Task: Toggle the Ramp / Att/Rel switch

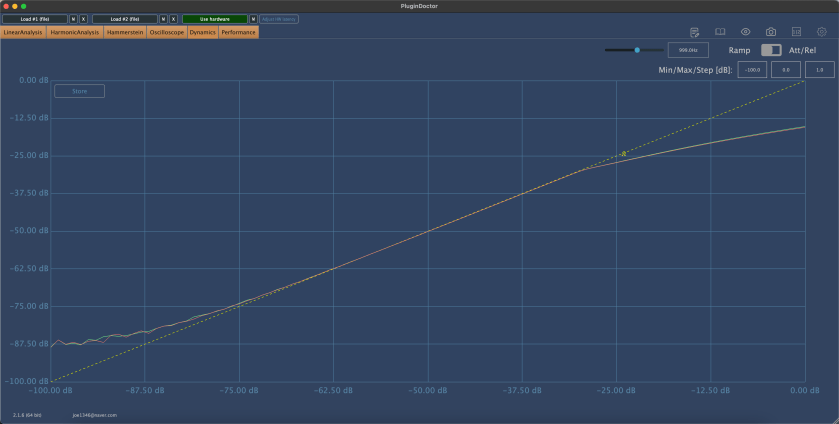Action: pyautogui.click(x=770, y=50)
